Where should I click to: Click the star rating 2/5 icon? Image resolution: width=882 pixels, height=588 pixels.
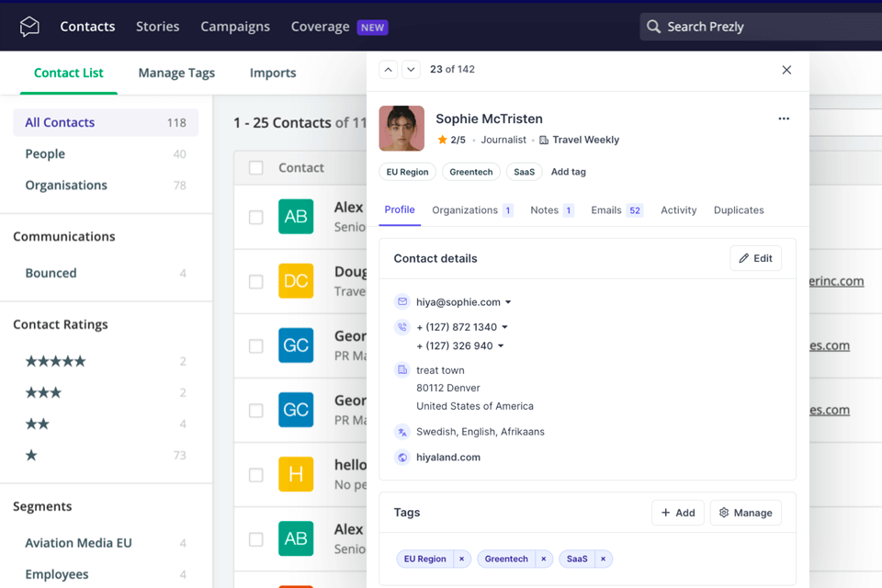click(x=442, y=140)
